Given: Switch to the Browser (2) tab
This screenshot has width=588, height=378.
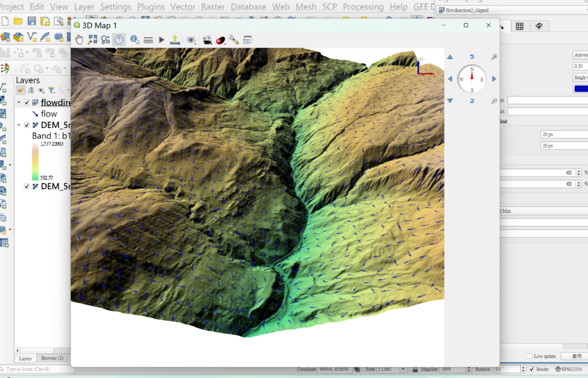Looking at the screenshot, I should [52, 358].
